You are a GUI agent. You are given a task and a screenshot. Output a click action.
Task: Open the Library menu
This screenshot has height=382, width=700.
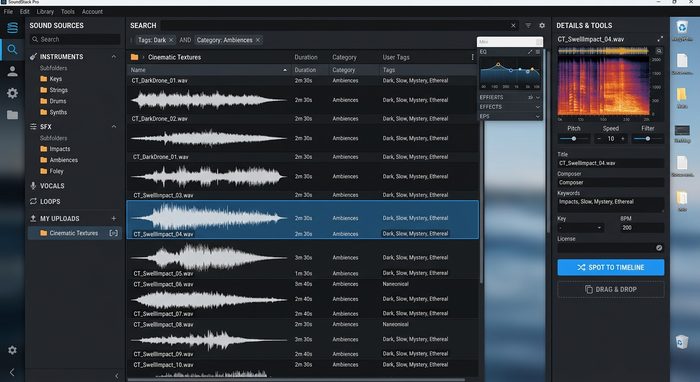[45, 12]
